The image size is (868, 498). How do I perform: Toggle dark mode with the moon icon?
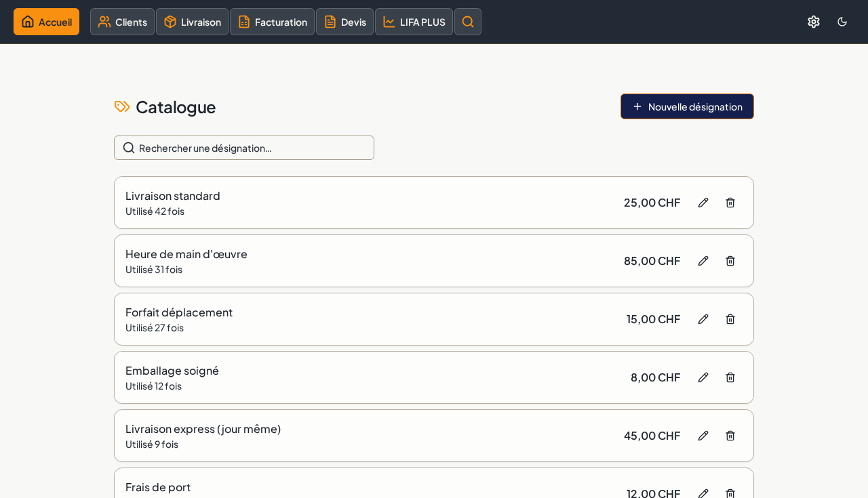tap(842, 22)
